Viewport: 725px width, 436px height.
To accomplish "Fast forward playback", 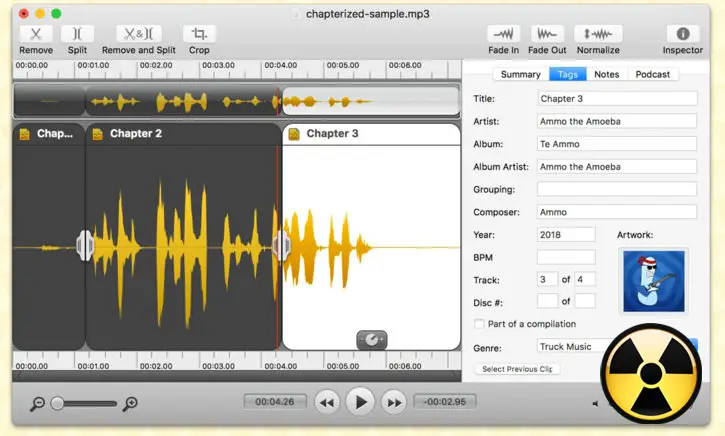I will point(394,403).
